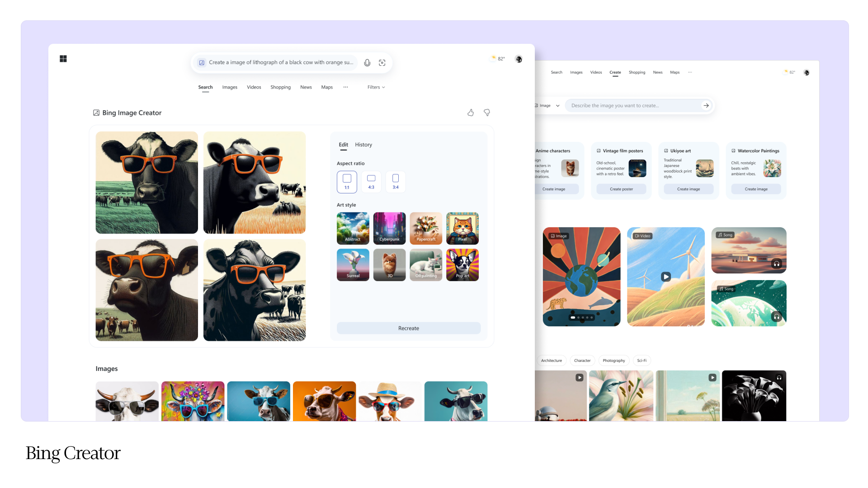Choose the Abstract art style
Image resolution: width=868 pixels, height=488 pixels.
point(353,228)
